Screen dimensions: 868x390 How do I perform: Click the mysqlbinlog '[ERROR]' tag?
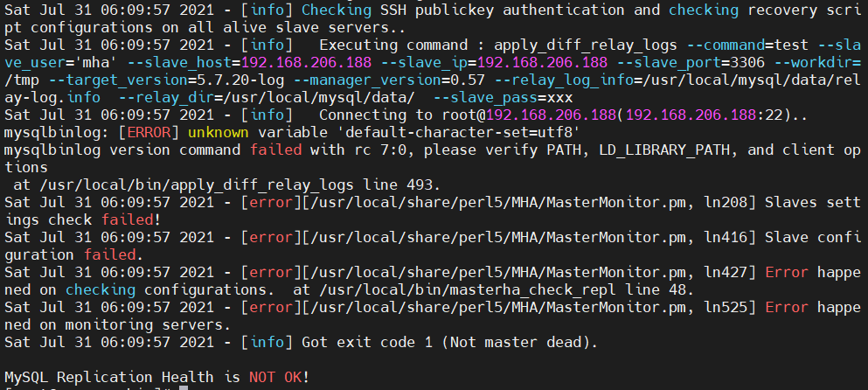(x=149, y=132)
